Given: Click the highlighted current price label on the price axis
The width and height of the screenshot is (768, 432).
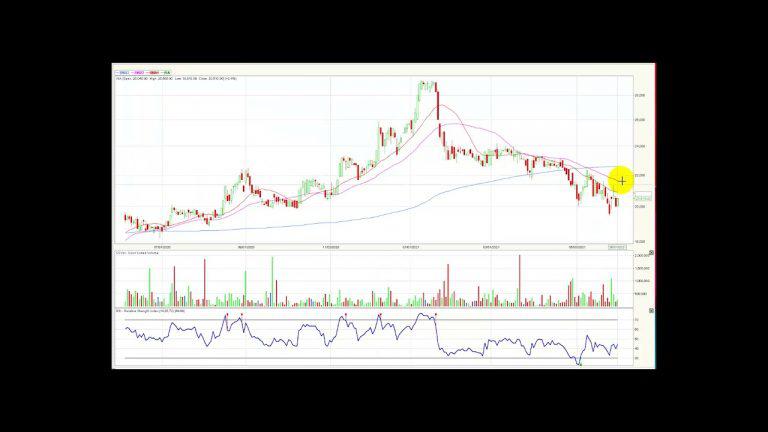Looking at the screenshot, I should (643, 198).
